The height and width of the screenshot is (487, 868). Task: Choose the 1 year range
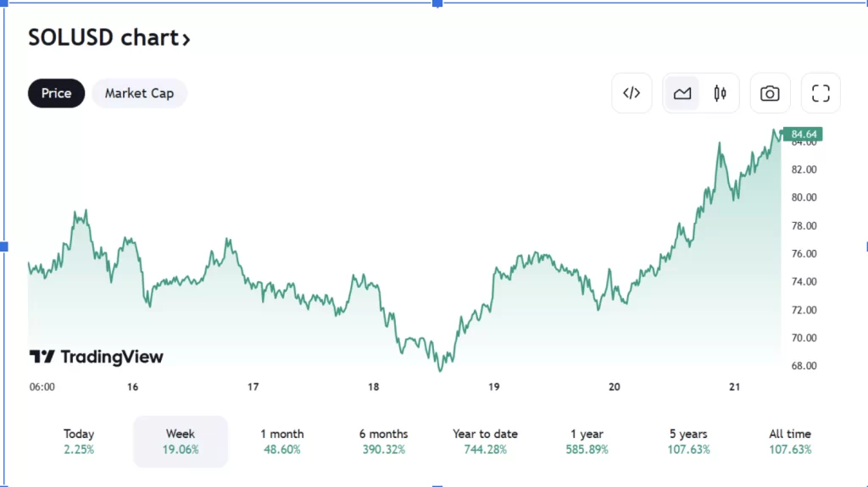587,441
